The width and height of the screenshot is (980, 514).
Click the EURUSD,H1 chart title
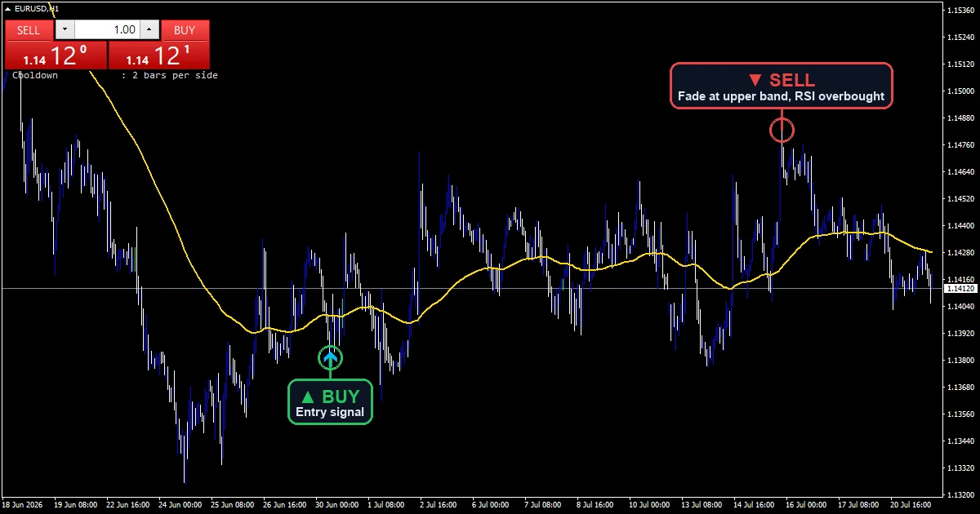point(37,9)
